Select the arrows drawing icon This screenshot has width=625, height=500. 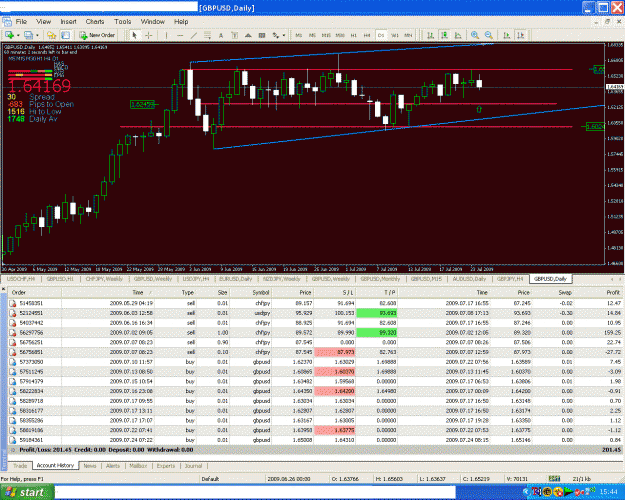275,35
